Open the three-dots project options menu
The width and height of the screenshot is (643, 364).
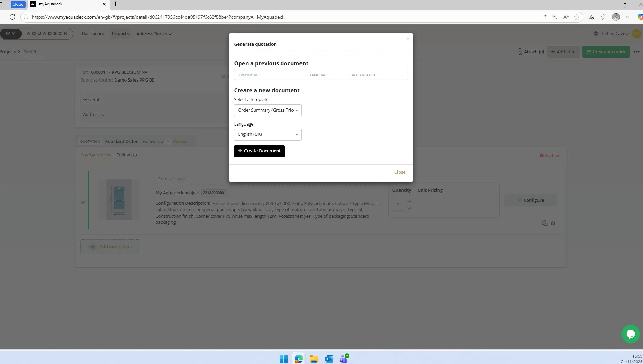pos(637,52)
